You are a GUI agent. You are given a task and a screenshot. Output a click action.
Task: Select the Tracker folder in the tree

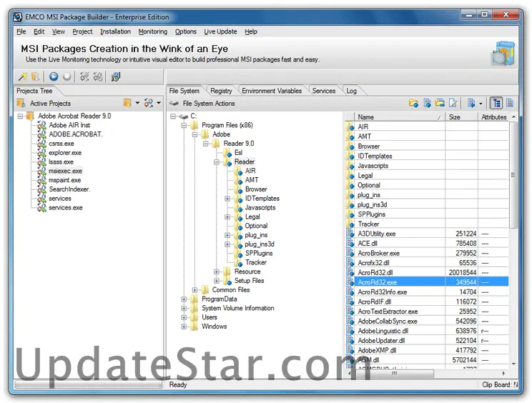[x=256, y=263]
